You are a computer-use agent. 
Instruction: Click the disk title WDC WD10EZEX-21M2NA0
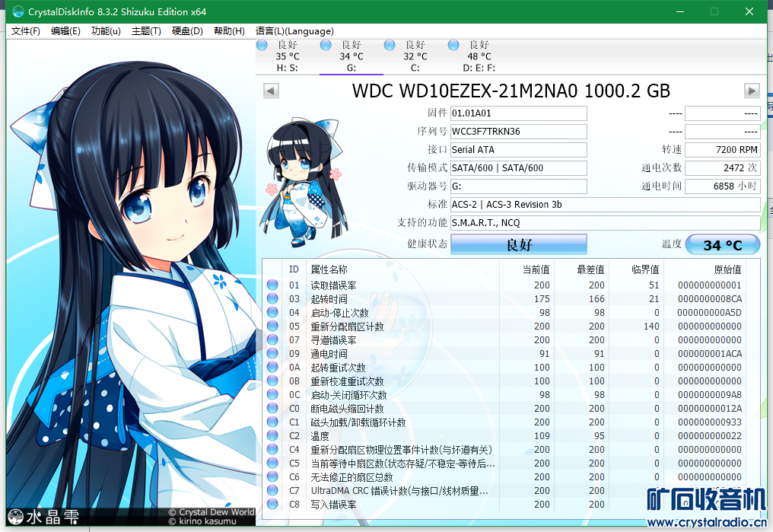point(511,91)
